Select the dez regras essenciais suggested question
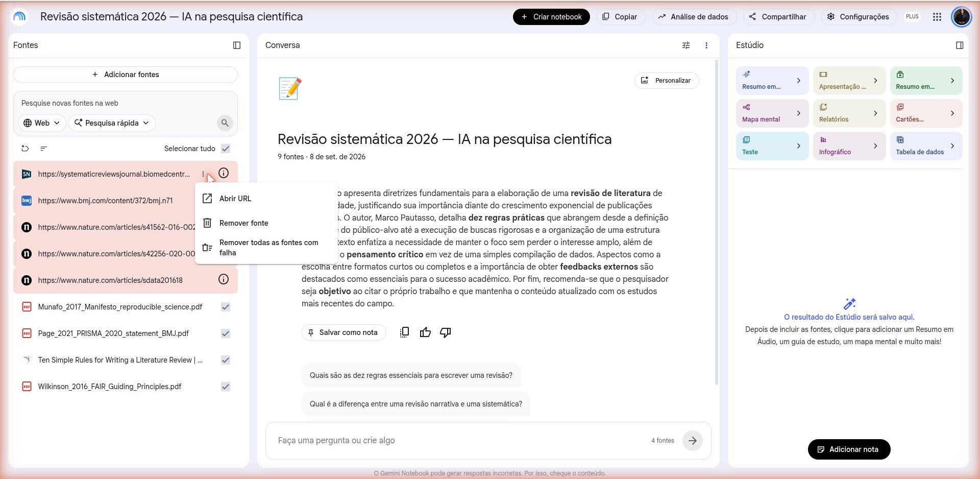Screen dimensions: 980x479 [411, 375]
